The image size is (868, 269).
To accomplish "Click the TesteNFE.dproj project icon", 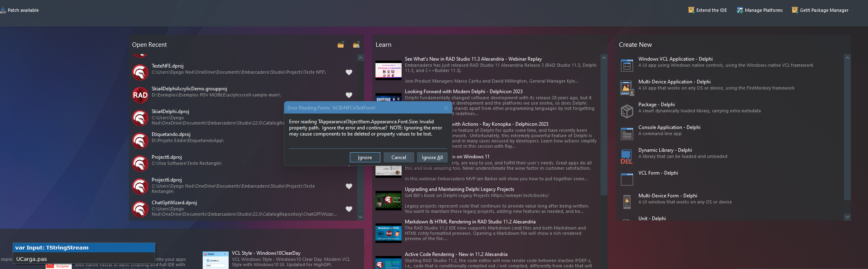I will [x=140, y=72].
